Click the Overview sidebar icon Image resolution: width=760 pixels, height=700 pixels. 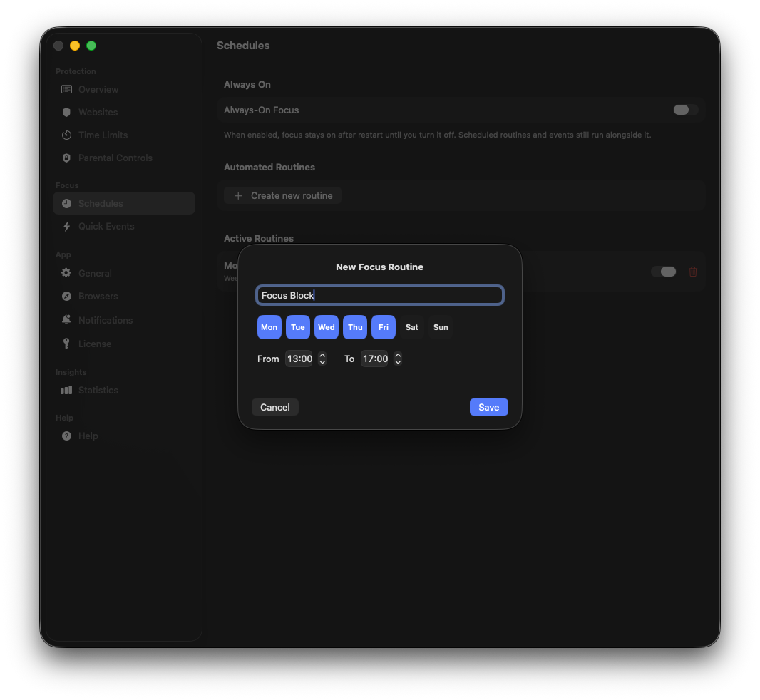pyautogui.click(x=66, y=89)
